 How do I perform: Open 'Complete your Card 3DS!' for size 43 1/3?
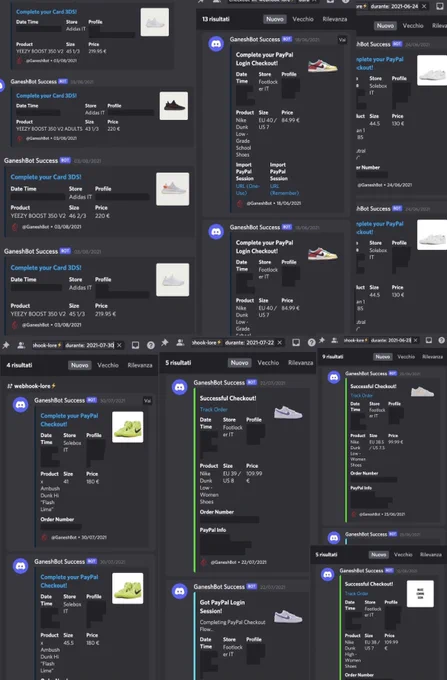[x=46, y=95]
